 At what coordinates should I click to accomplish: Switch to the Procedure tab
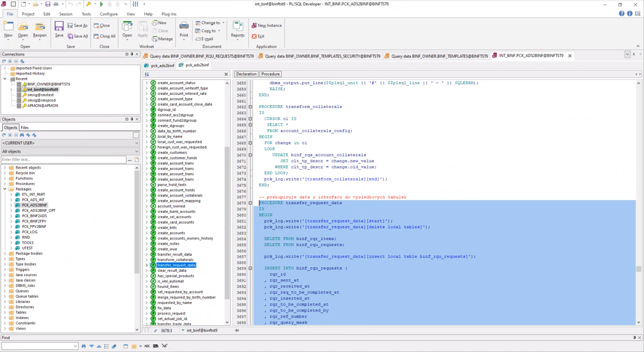270,74
